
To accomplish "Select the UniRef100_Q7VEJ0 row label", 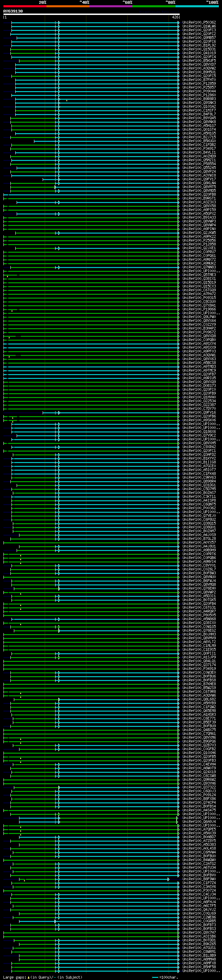I will [199, 516].
